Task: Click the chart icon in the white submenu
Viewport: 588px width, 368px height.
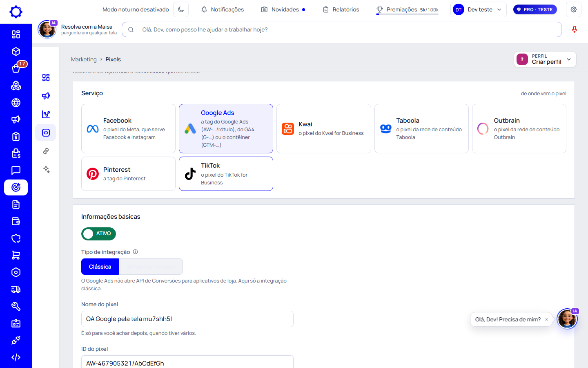Action: pyautogui.click(x=46, y=114)
